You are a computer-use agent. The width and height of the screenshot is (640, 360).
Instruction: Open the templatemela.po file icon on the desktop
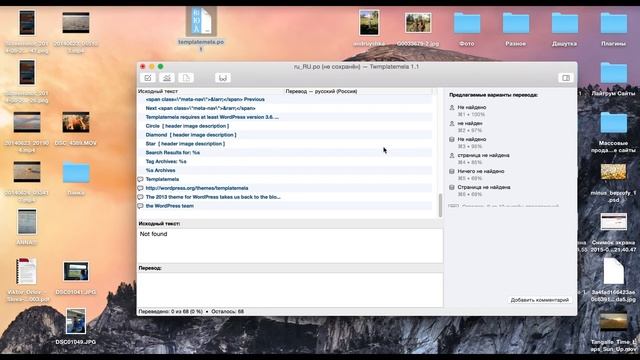(201, 21)
